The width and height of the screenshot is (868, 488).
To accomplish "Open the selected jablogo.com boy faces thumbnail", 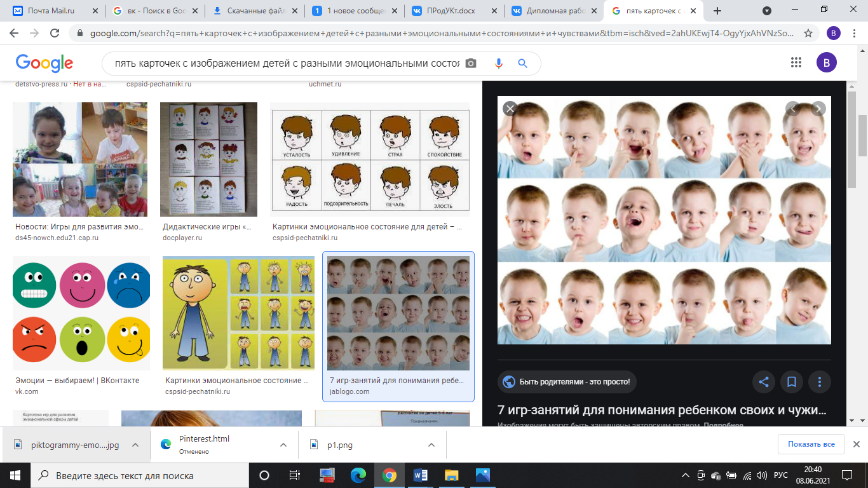I will coord(398,313).
